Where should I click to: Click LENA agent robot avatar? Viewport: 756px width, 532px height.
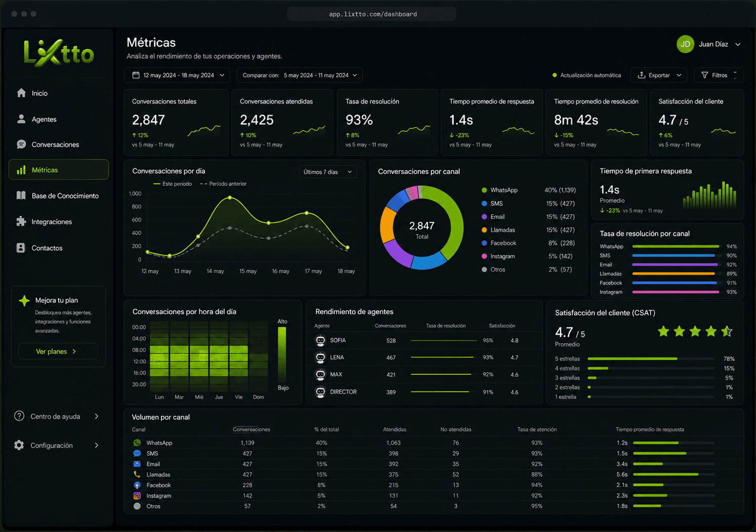pyautogui.click(x=320, y=358)
